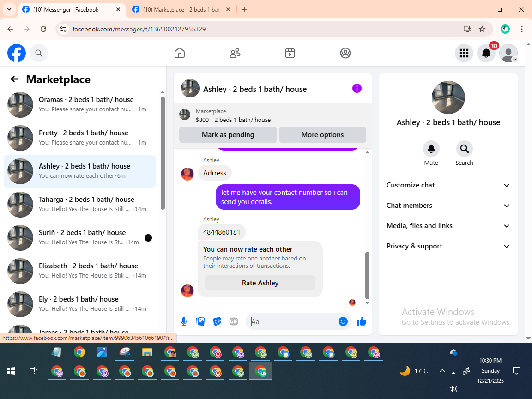Screen dimensions: 532x399
Task: Click the More options button
Action: point(322,135)
